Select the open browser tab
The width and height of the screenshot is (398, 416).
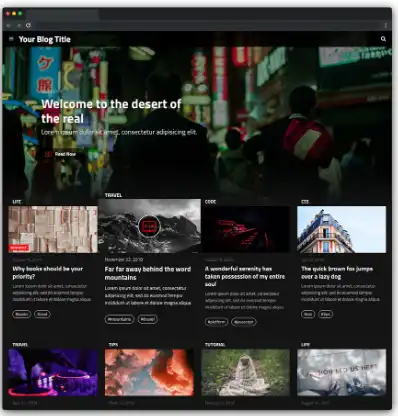click(63, 14)
